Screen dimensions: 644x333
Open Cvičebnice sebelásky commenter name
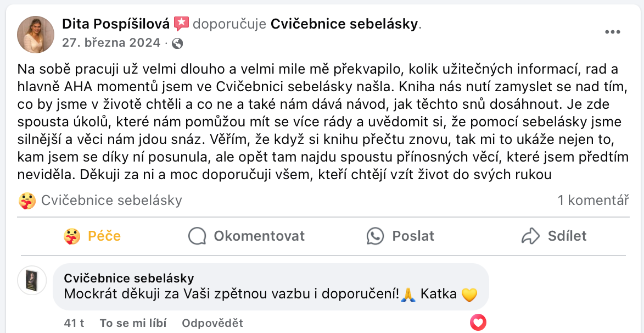coord(129,279)
